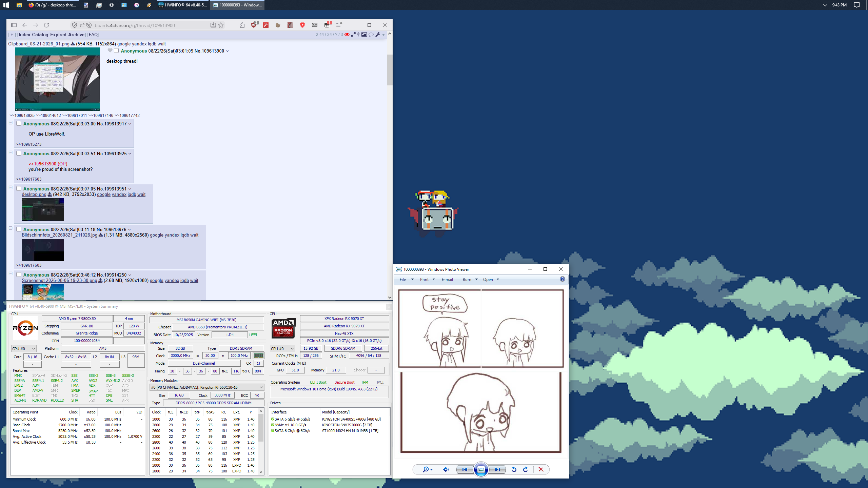Click the expand-all-images arrows icon in 4chan header

coord(353,35)
